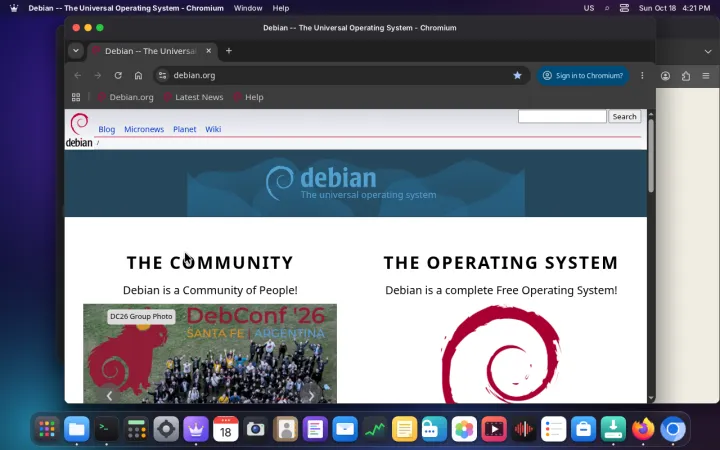Open the Window menu in menu bar
Image resolution: width=720 pixels, height=450 pixels.
tap(248, 8)
